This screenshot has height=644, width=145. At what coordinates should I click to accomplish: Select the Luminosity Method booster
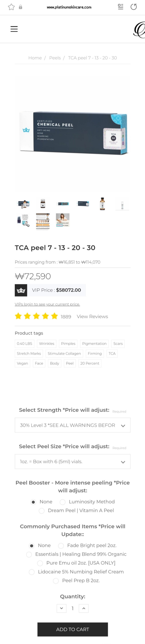point(63,502)
